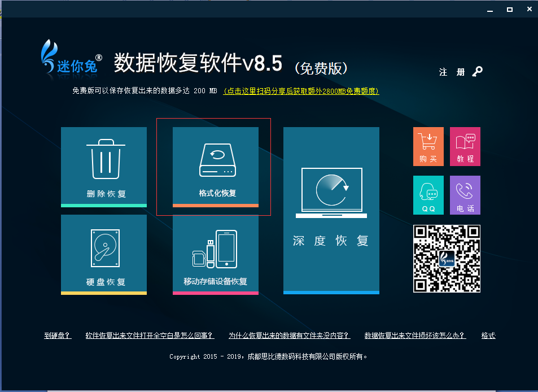Click the 数据恢复软件v8.5 title text
The width and height of the screenshot is (538, 392).
point(198,63)
